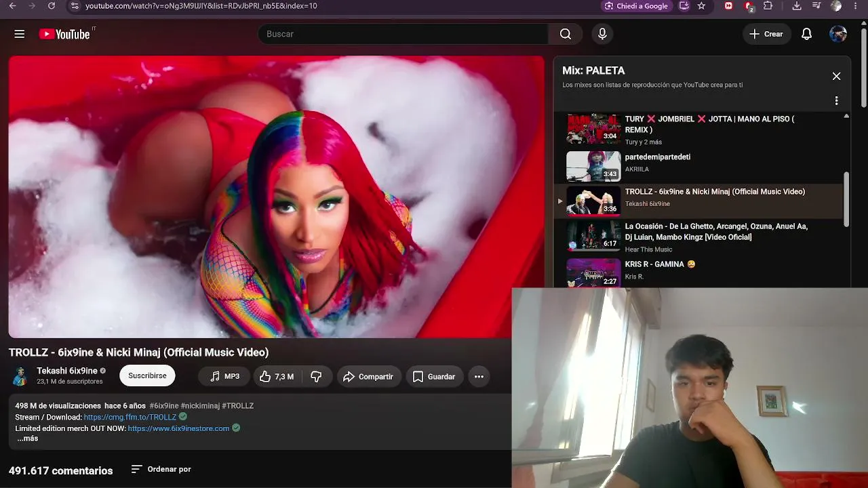Click the extension icon with badge 2
868x488 pixels.
[x=749, y=6]
